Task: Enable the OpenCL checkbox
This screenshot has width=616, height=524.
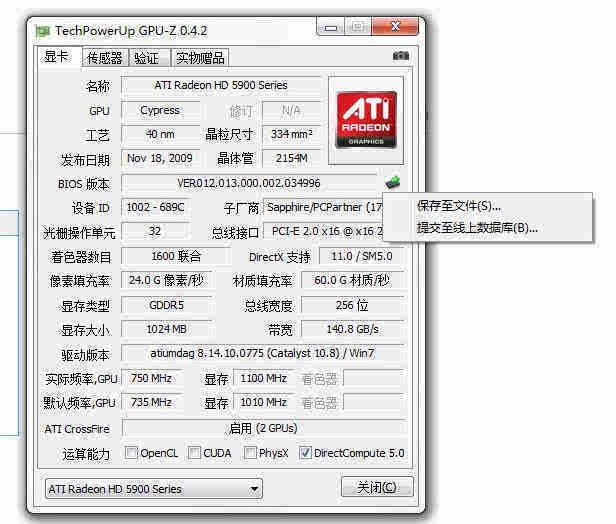Action: [x=131, y=453]
